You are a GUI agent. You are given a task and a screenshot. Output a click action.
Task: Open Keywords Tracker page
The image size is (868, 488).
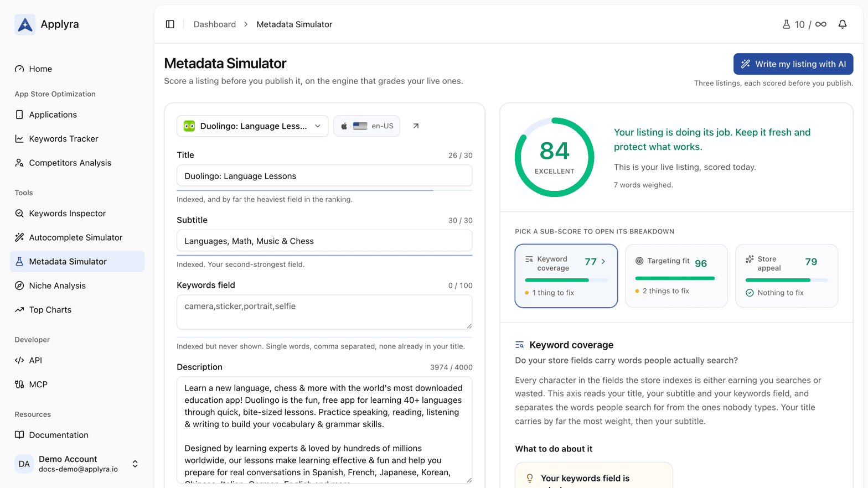tap(77, 139)
